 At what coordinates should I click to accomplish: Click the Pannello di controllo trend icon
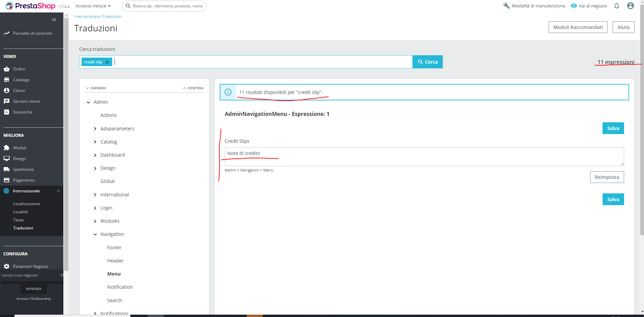[6, 33]
